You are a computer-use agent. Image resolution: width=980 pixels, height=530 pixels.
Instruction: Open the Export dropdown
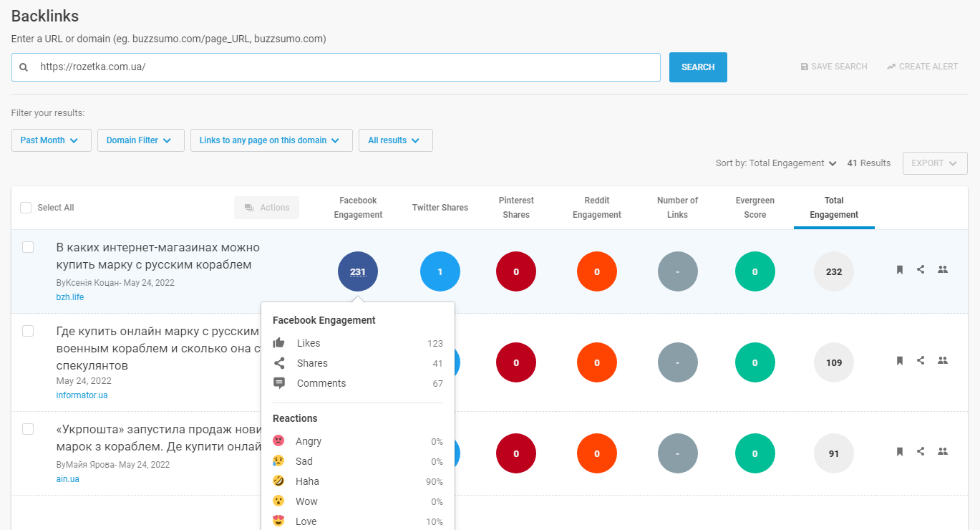935,163
